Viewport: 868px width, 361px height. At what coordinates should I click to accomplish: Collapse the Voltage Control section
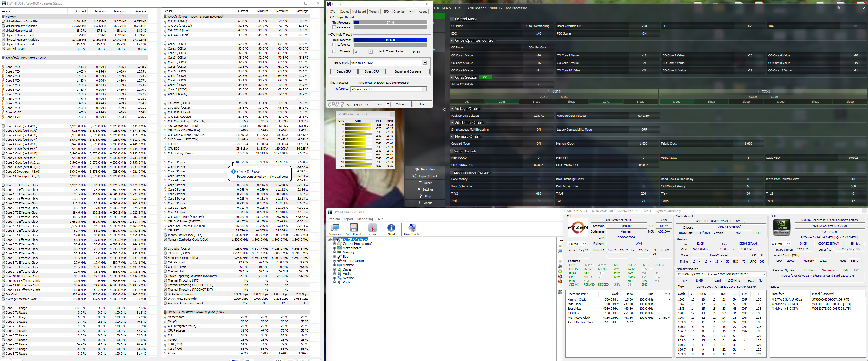point(452,109)
